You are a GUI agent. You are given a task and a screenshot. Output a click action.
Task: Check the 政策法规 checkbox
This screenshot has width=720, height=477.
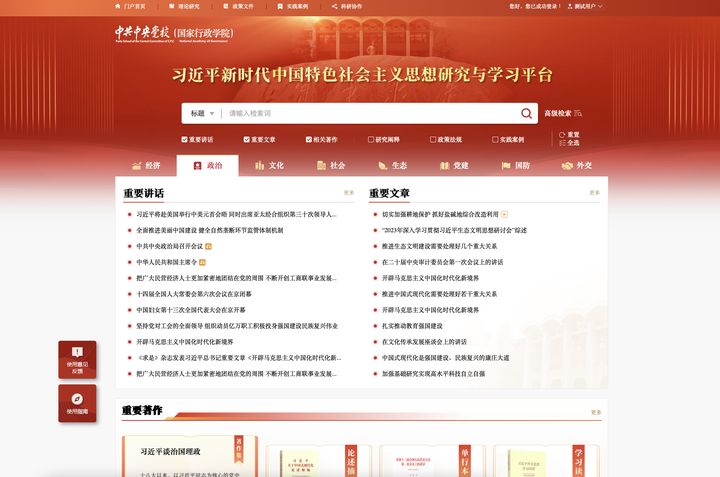(x=433, y=140)
